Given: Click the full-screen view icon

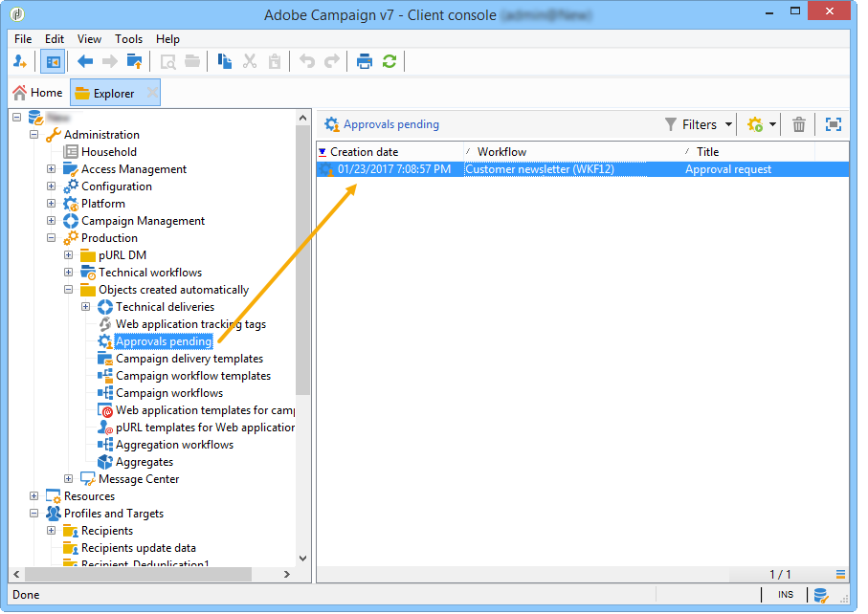Looking at the screenshot, I should pyautogui.click(x=834, y=124).
